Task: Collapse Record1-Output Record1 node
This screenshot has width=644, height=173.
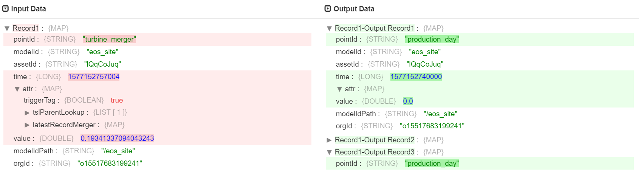Action: (329, 28)
